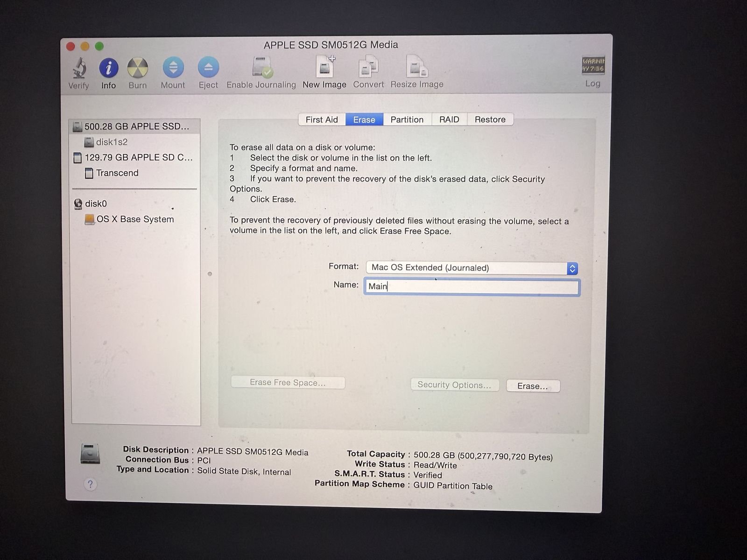Click the Resize Image toolbar icon
The width and height of the screenshot is (747, 560).
pos(417,66)
